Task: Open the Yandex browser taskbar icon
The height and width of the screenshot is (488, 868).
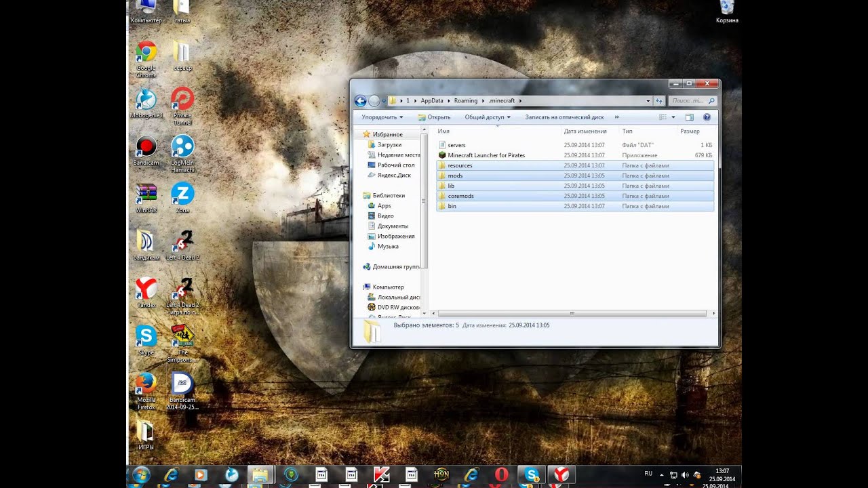Action: pyautogui.click(x=561, y=475)
